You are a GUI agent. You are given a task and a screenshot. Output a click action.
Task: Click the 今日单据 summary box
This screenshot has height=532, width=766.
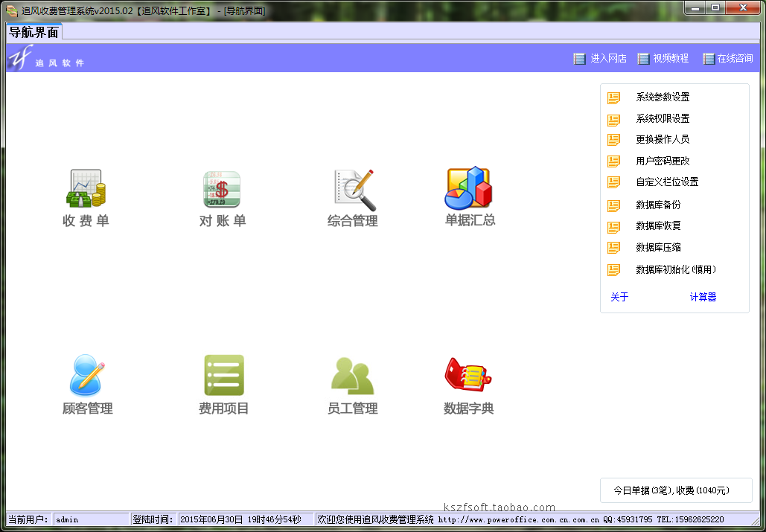[x=676, y=490]
